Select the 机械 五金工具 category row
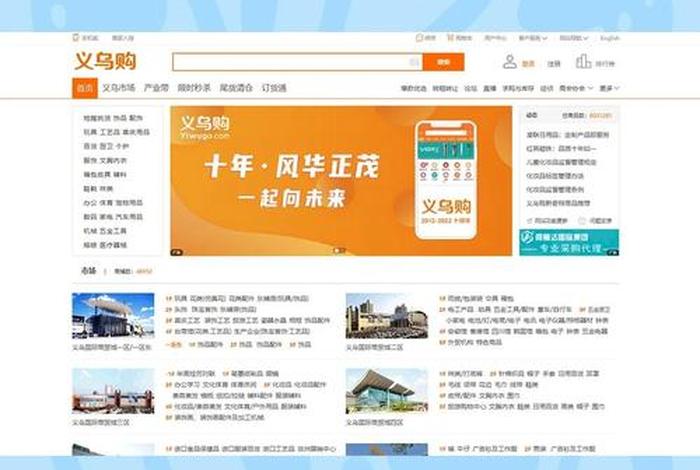 click(105, 231)
